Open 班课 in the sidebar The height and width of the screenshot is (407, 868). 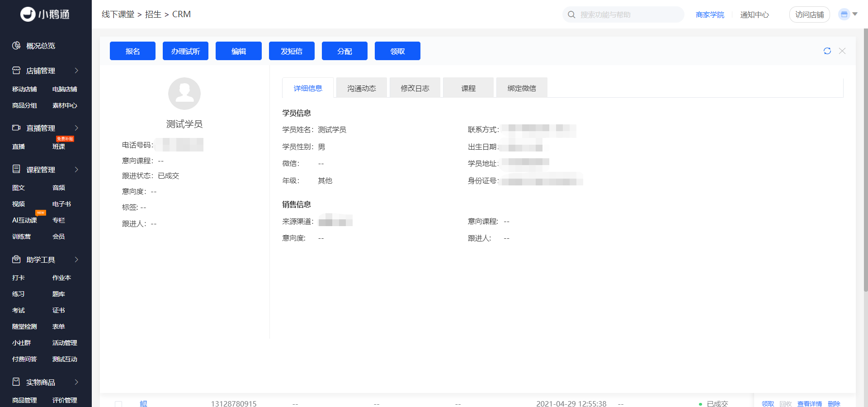point(58,147)
